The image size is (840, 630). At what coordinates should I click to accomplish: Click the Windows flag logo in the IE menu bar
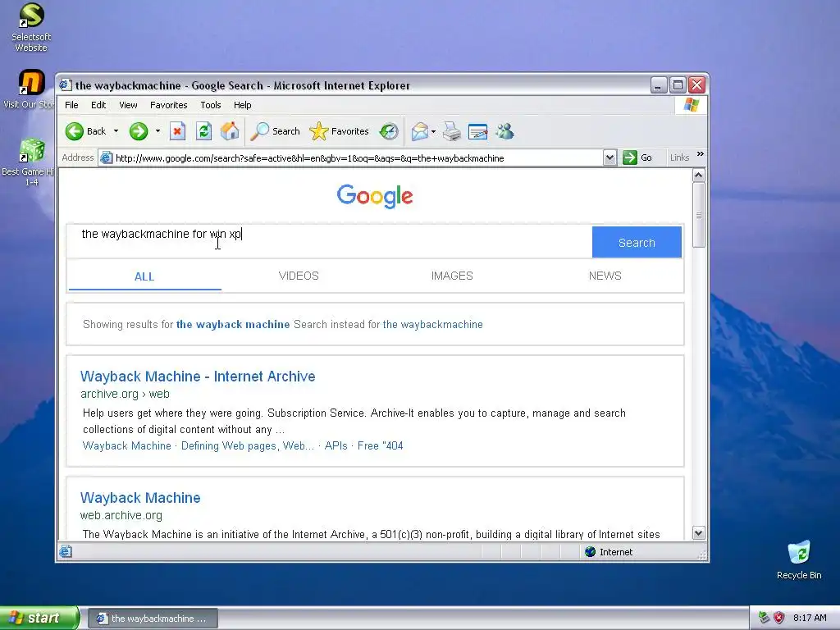click(x=691, y=105)
